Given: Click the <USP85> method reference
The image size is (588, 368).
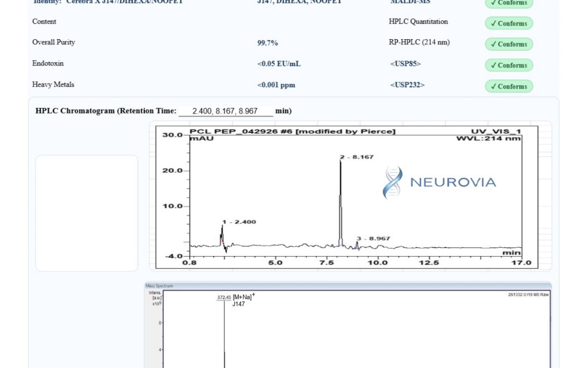Looking at the screenshot, I should [x=406, y=63].
